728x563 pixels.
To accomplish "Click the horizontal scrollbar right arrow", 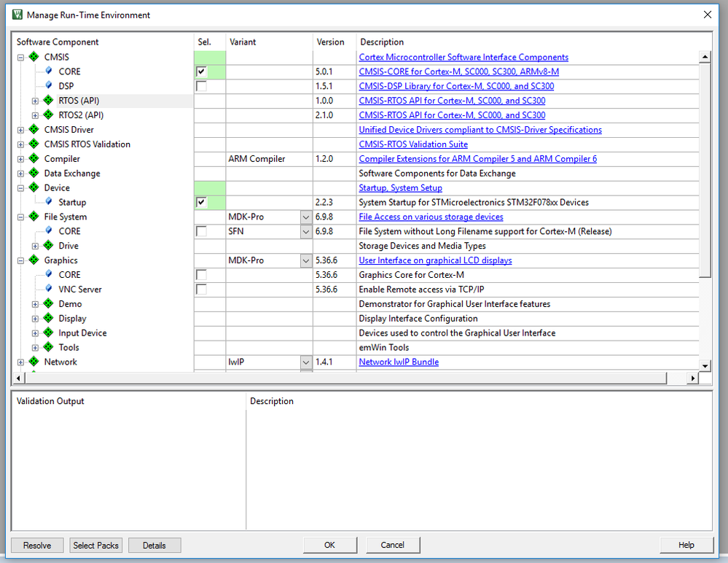I will pyautogui.click(x=693, y=378).
